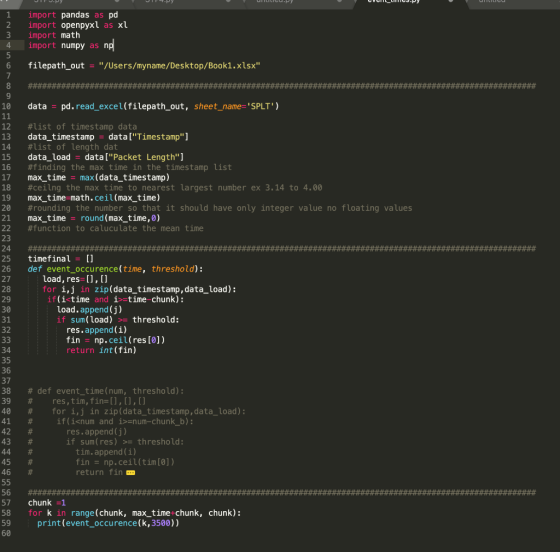Click the 'SPLT' string literal
560x552 pixels.
click(260, 106)
